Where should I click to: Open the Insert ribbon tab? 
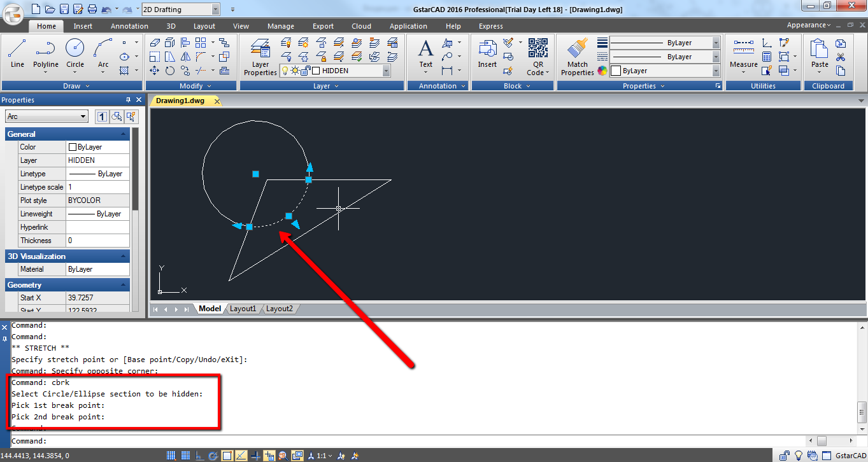tap(83, 26)
